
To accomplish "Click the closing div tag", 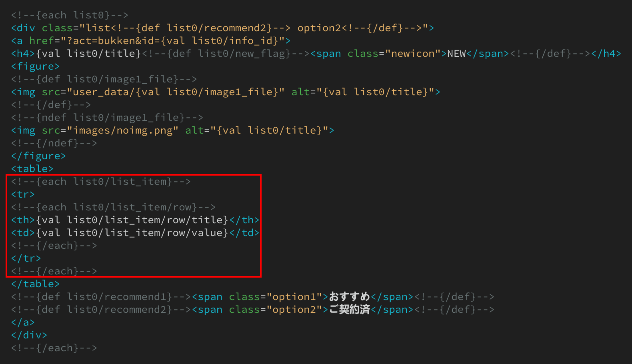I will click(x=29, y=335).
